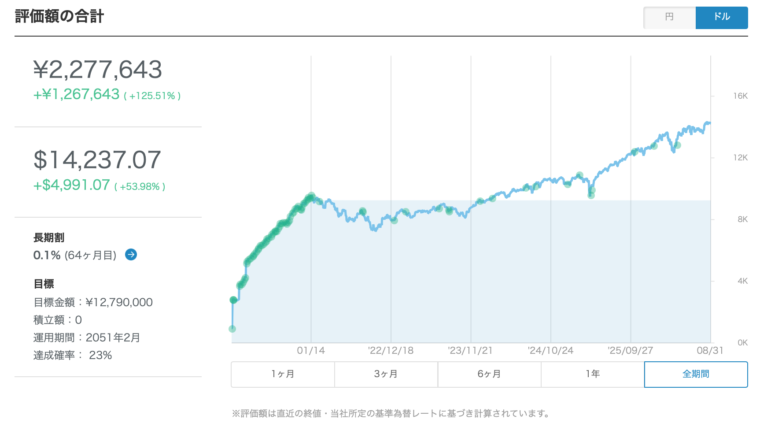The image size is (760, 423).
Task: Click the $14,237.07 dollar valuation
Action: point(97,160)
